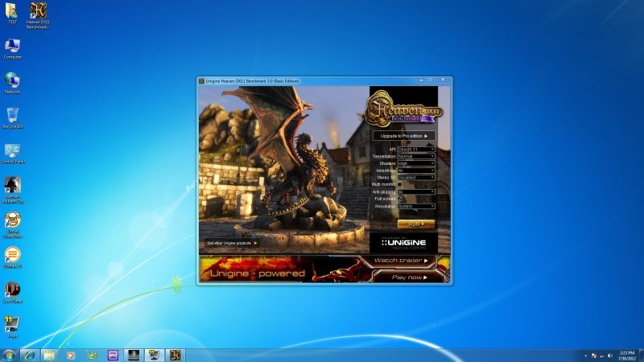Minimize the Heaven Benchmark window
The width and height of the screenshot is (644, 362).
coord(420,80)
